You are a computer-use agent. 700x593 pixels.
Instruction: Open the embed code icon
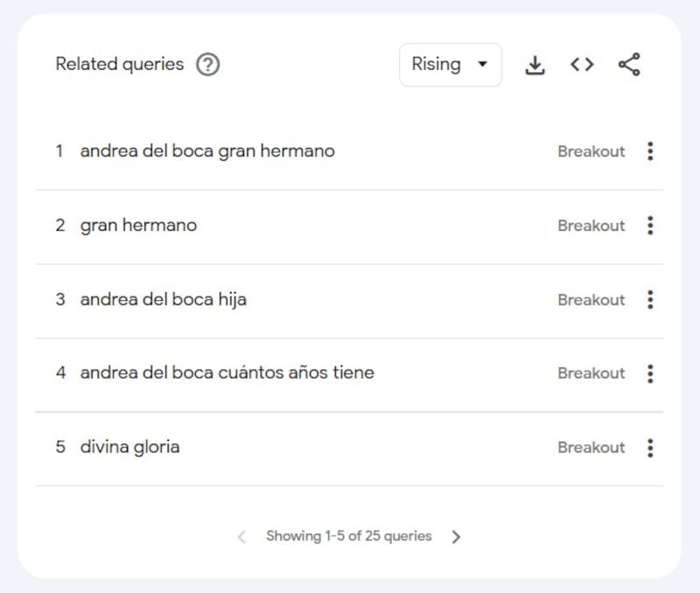coord(582,65)
